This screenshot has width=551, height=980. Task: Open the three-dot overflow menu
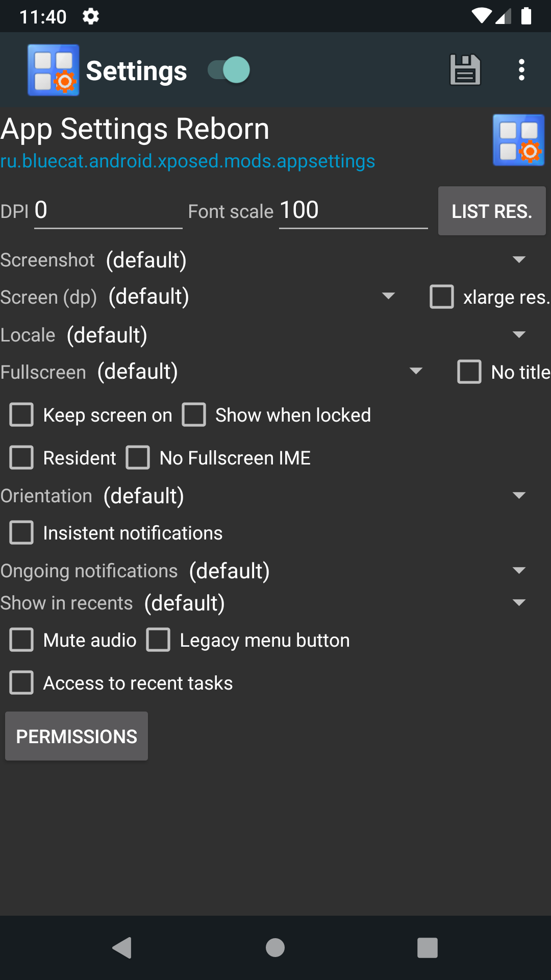coord(521,70)
